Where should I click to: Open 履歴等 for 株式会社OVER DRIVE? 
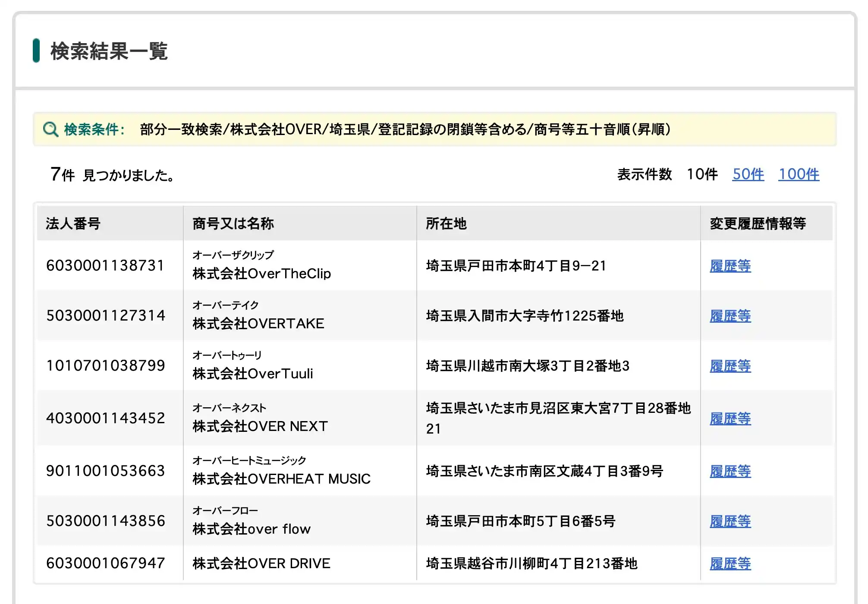click(x=730, y=563)
